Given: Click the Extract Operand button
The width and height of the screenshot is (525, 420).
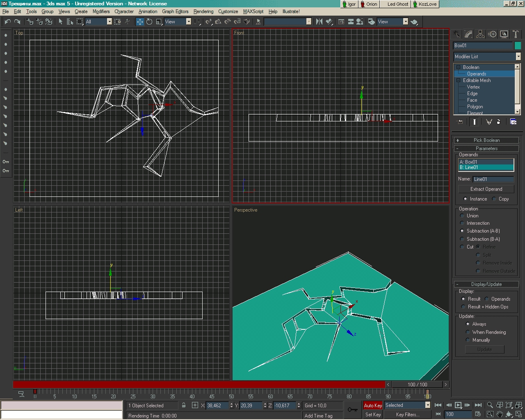Looking at the screenshot, I should tap(486, 189).
